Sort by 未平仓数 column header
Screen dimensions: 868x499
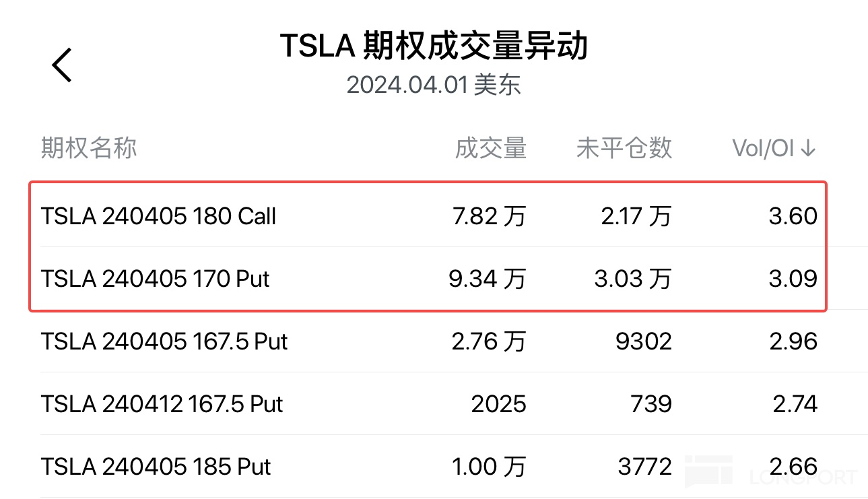click(624, 148)
